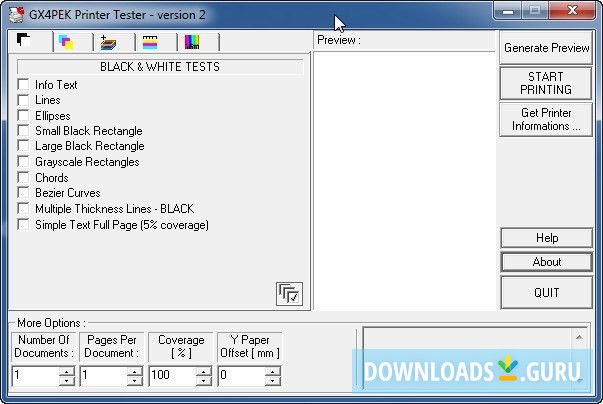This screenshot has height=404, width=603.
Task: Decrease Number Of Documents value
Action: [67, 381]
